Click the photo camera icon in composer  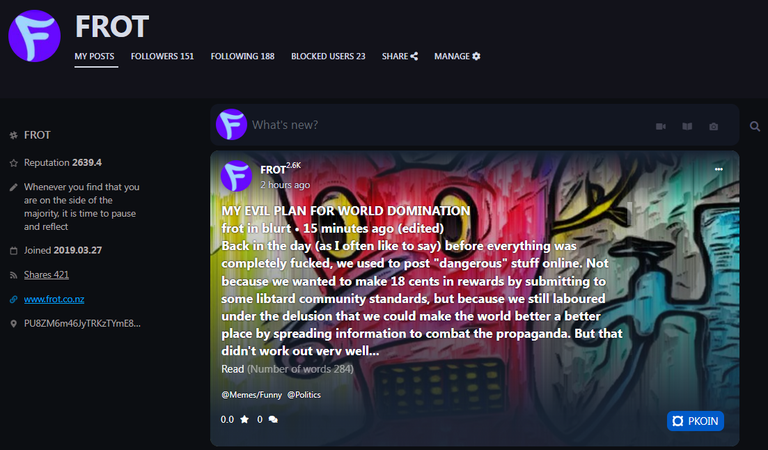coord(714,126)
